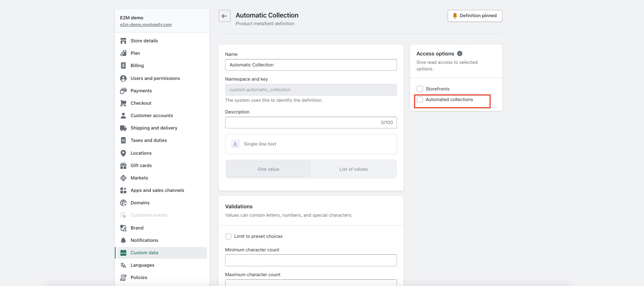Open the e2m-demo.myshopify.com store link

click(x=146, y=25)
